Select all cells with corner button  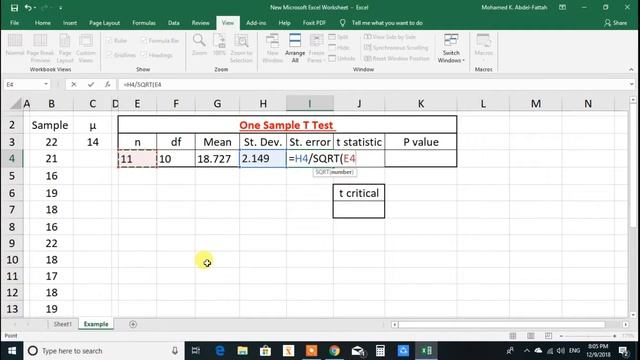[x=15, y=104]
